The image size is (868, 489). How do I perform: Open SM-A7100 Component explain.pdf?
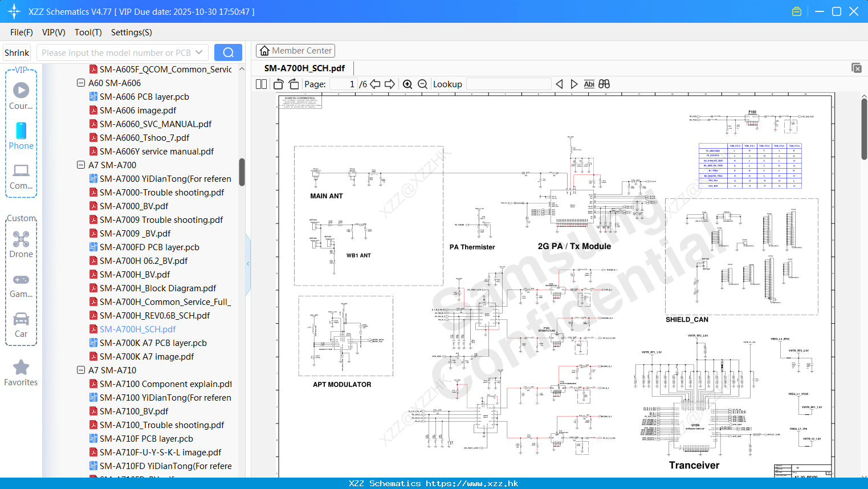[x=165, y=384]
